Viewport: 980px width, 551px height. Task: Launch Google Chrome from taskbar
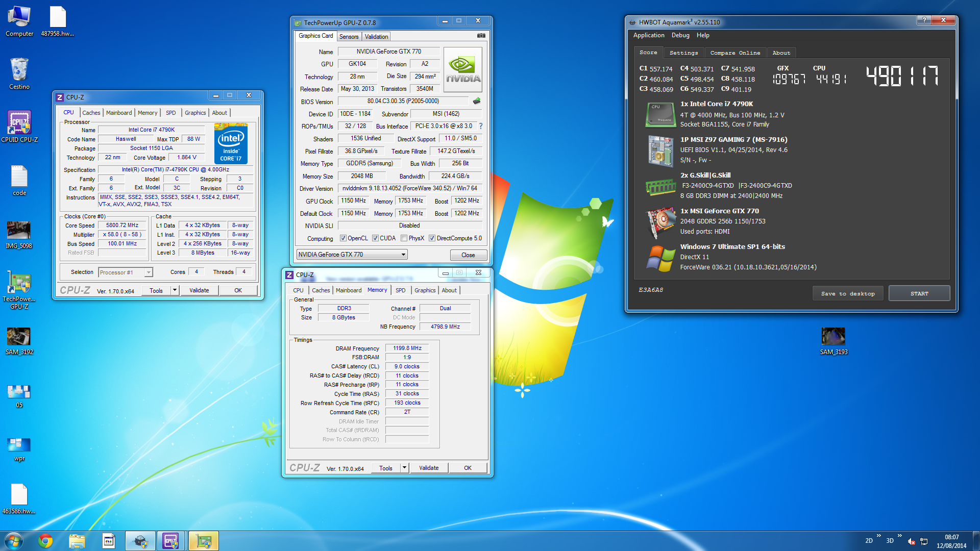pos(45,541)
